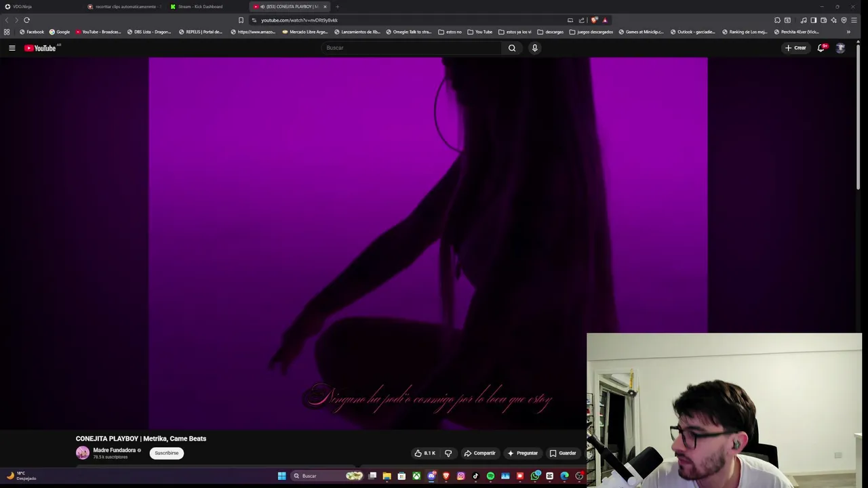868x488 pixels.
Task: Open Instagram from the taskbar
Action: pyautogui.click(x=460, y=476)
